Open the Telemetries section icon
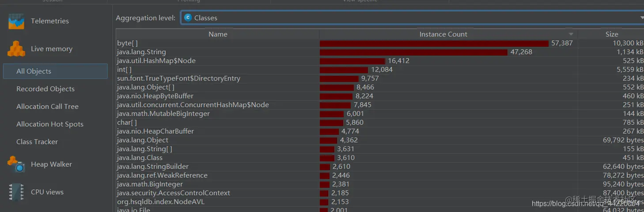Viewport: 644px width, 212px height. (16, 21)
